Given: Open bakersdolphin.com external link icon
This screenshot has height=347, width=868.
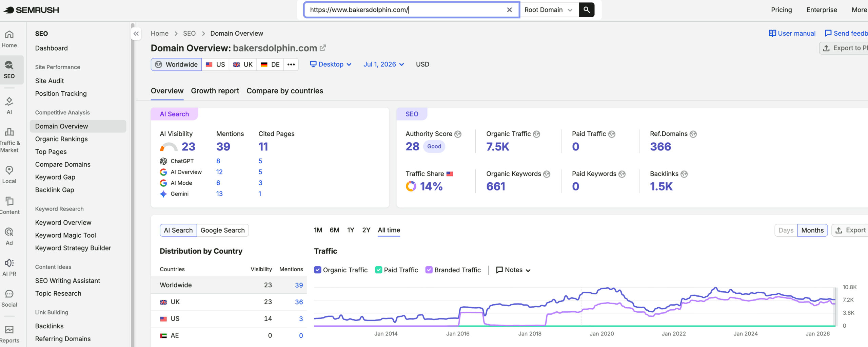Looking at the screenshot, I should click(323, 48).
